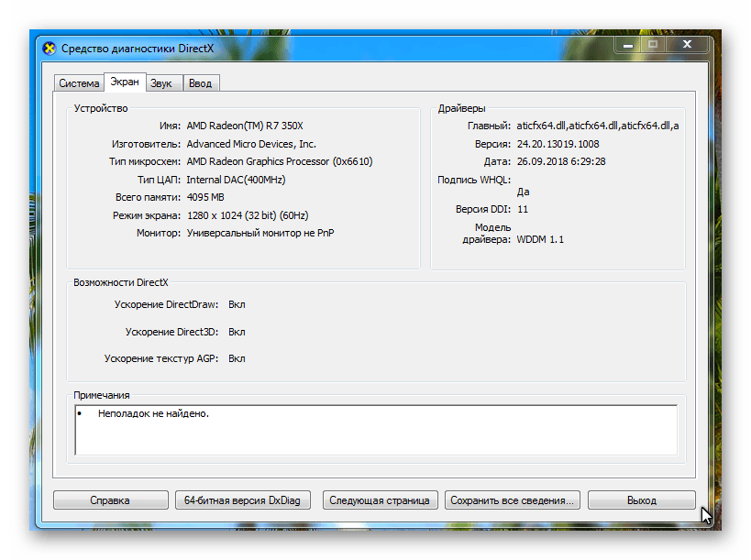Click the Следующая страница button
The height and width of the screenshot is (560, 751).
[380, 500]
